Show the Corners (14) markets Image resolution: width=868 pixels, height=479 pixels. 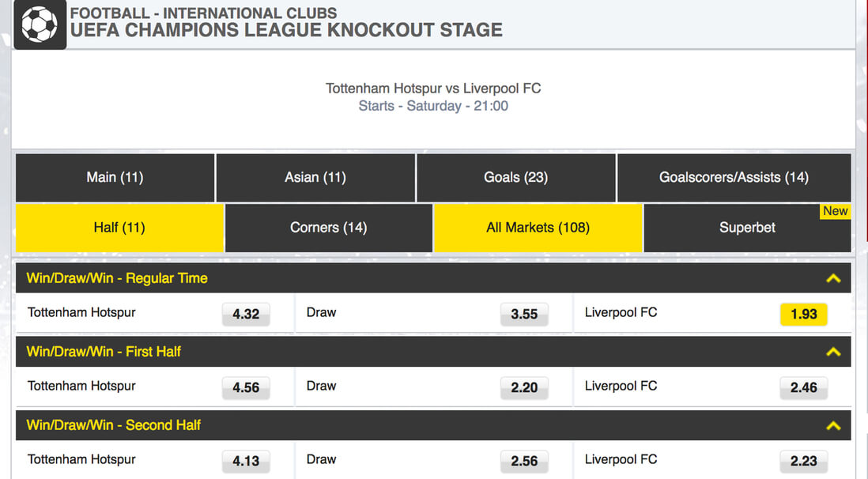329,228
